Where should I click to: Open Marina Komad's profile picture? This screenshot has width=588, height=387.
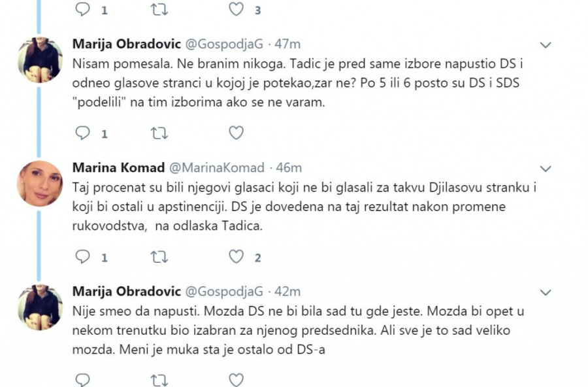tap(39, 183)
